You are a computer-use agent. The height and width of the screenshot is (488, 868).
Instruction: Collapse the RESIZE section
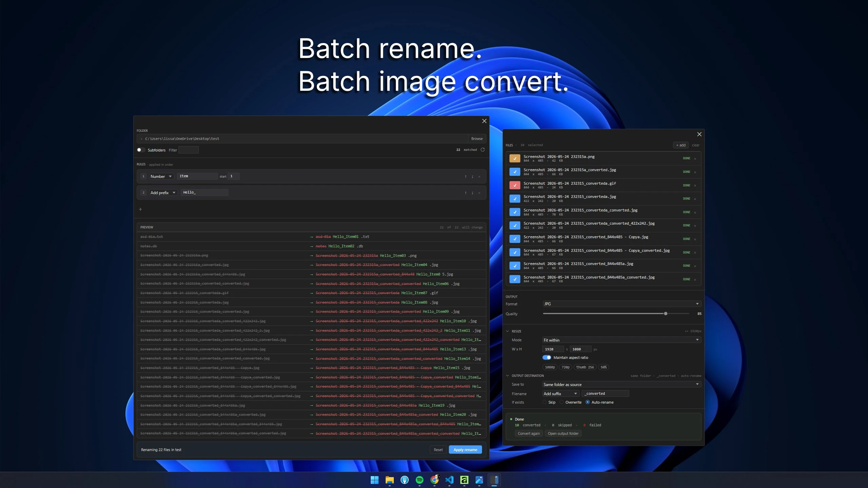(x=508, y=331)
